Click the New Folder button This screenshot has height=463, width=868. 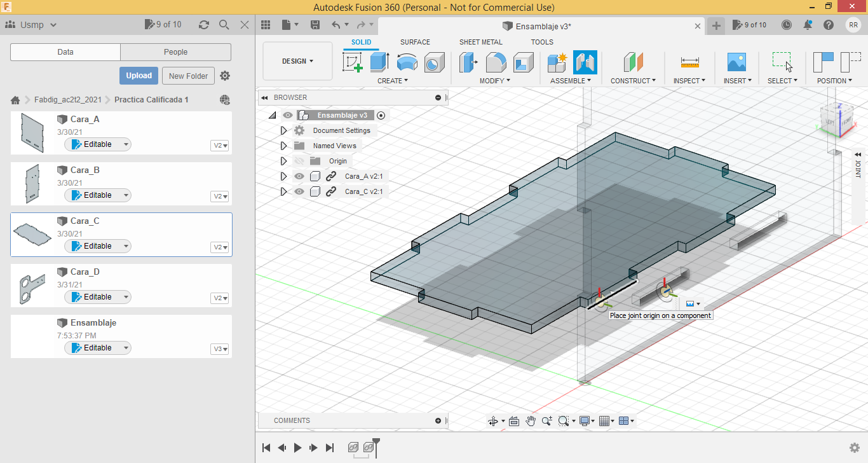(188, 76)
